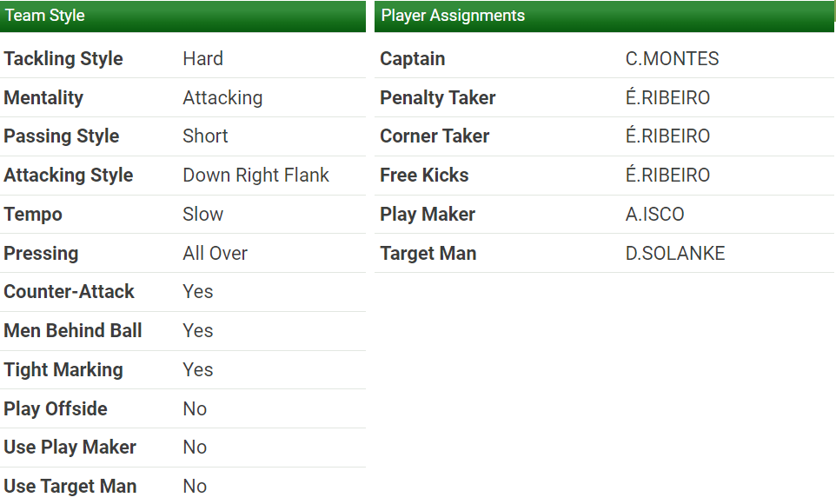Image resolution: width=836 pixels, height=504 pixels.
Task: Click corner taker É.RIBEIRO
Action: (x=667, y=136)
